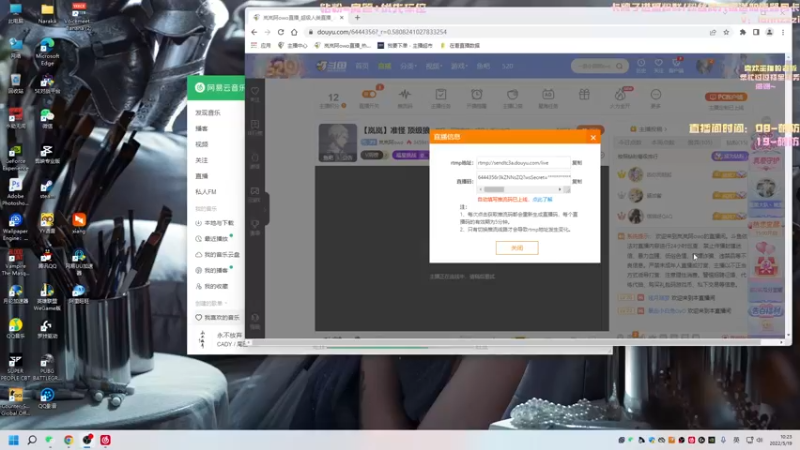
Task: Open Chrome's three-dot menu
Action: tap(783, 32)
